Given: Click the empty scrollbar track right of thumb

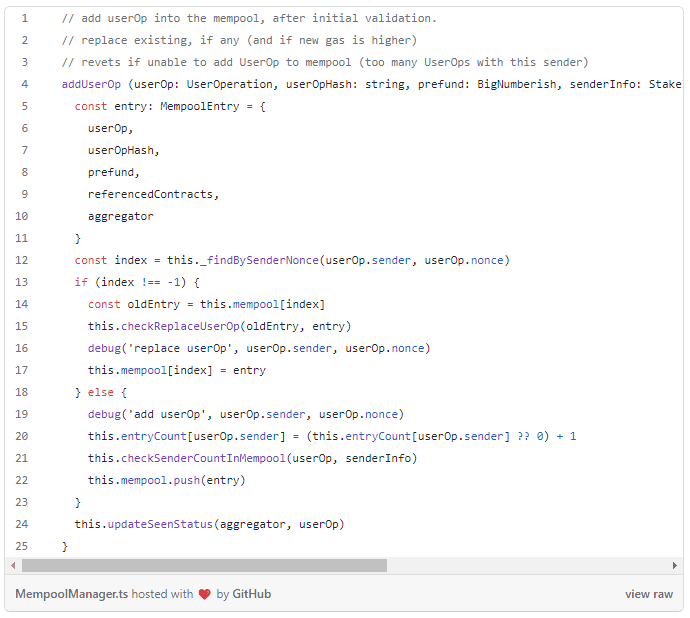Looking at the screenshot, I should pos(520,565).
